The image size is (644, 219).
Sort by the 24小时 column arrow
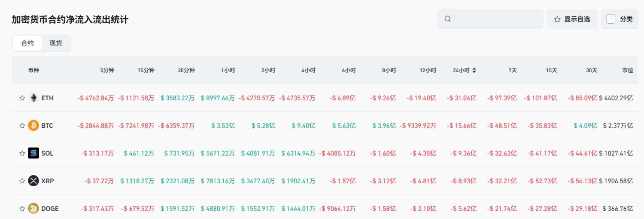pyautogui.click(x=474, y=70)
